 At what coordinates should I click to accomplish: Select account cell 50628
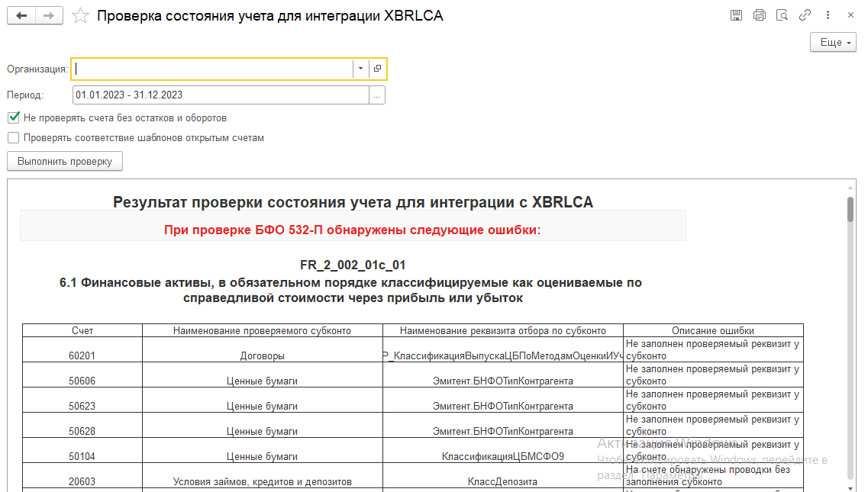[x=82, y=425]
